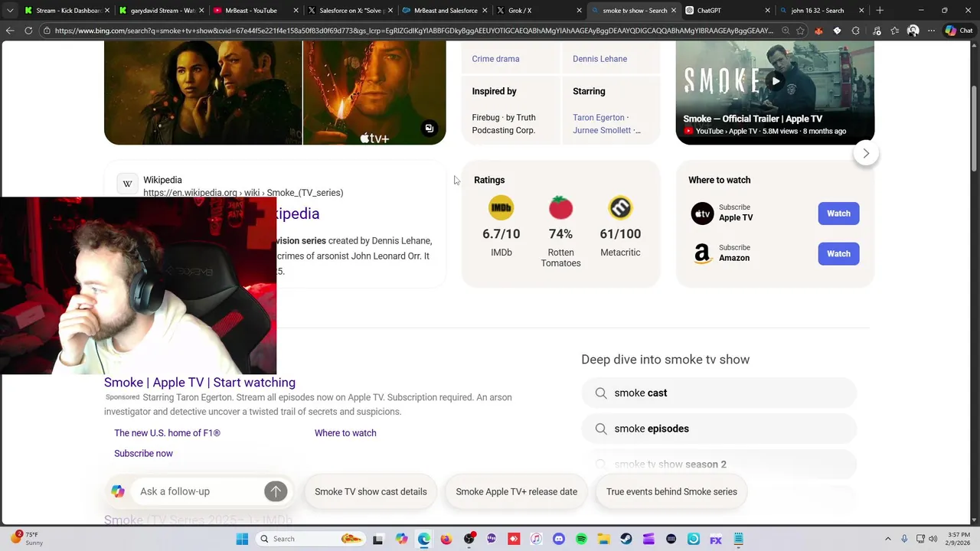This screenshot has height=551, width=980.
Task: Choose True events behind Smoke series chip
Action: (671, 491)
